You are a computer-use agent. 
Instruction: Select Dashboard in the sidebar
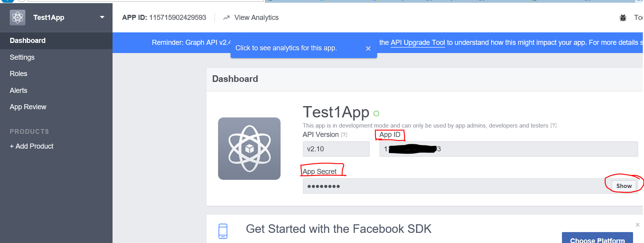28,41
